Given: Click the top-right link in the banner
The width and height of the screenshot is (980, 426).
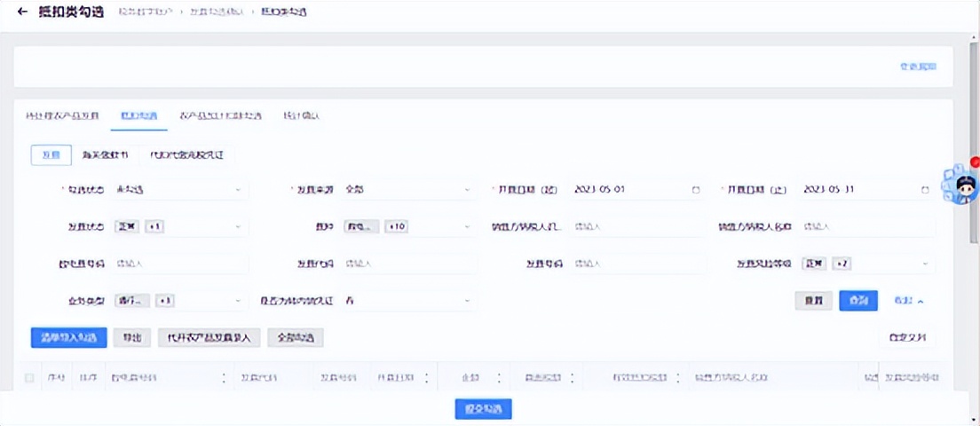Looking at the screenshot, I should [x=918, y=67].
